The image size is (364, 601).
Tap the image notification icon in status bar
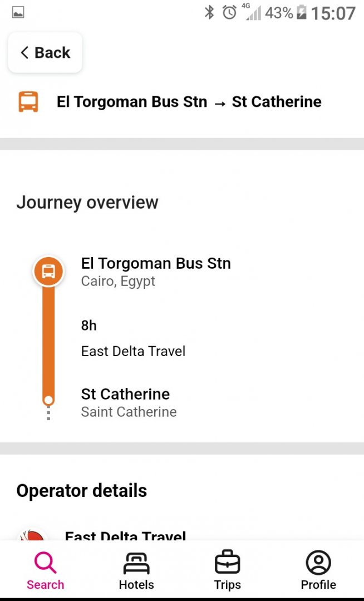coord(18,12)
